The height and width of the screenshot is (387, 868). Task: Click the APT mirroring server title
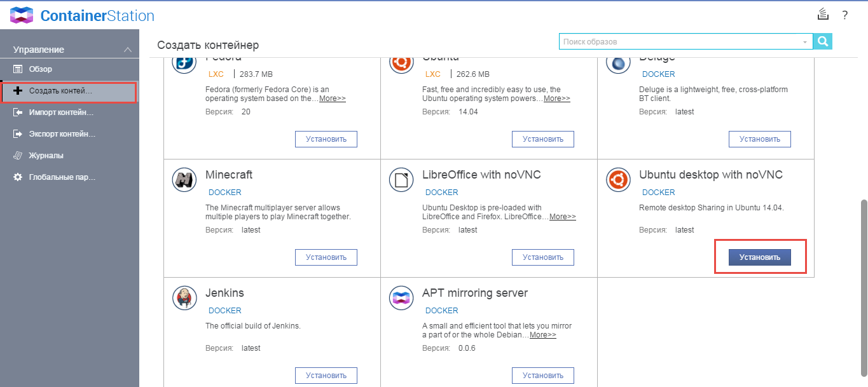pyautogui.click(x=475, y=293)
